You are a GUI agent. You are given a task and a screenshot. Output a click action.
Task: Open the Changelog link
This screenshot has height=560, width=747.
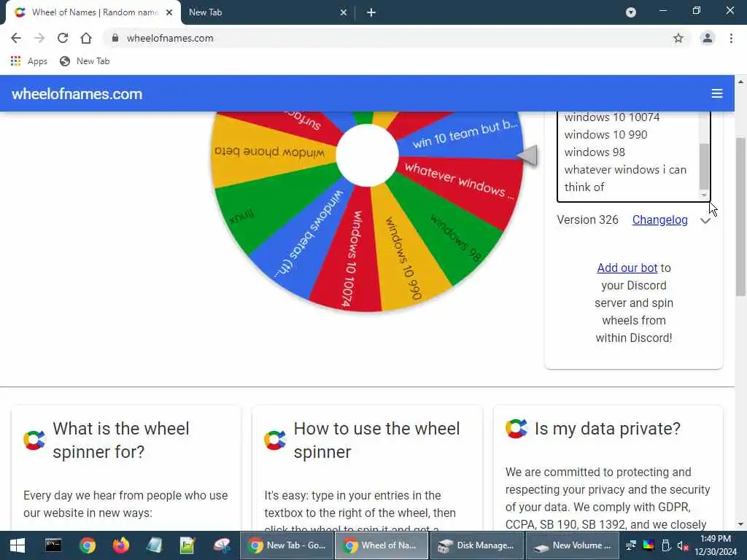[659, 220]
